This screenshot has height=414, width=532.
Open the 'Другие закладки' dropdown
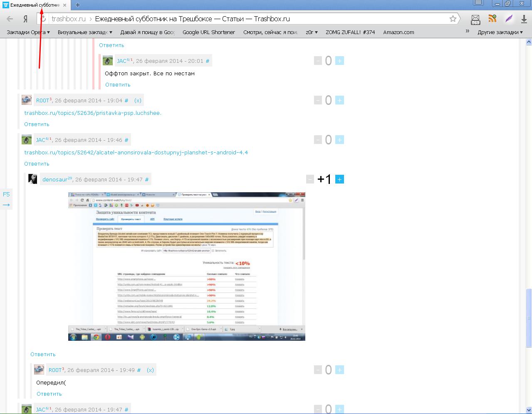coord(500,32)
